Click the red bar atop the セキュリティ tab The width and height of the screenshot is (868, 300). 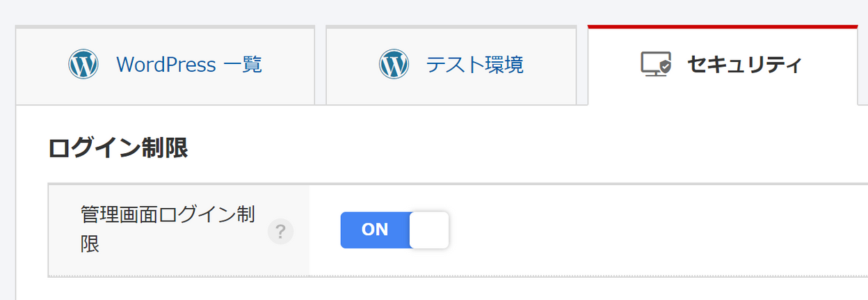pos(723,27)
